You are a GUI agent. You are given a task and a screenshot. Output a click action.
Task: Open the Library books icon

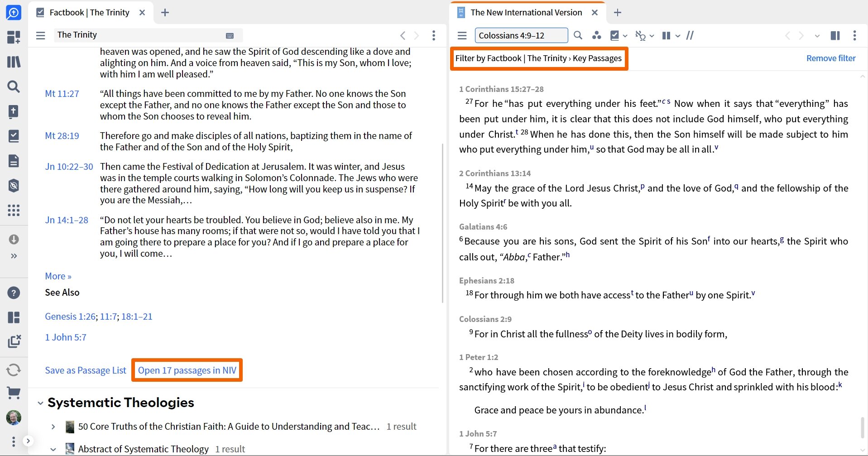click(14, 62)
